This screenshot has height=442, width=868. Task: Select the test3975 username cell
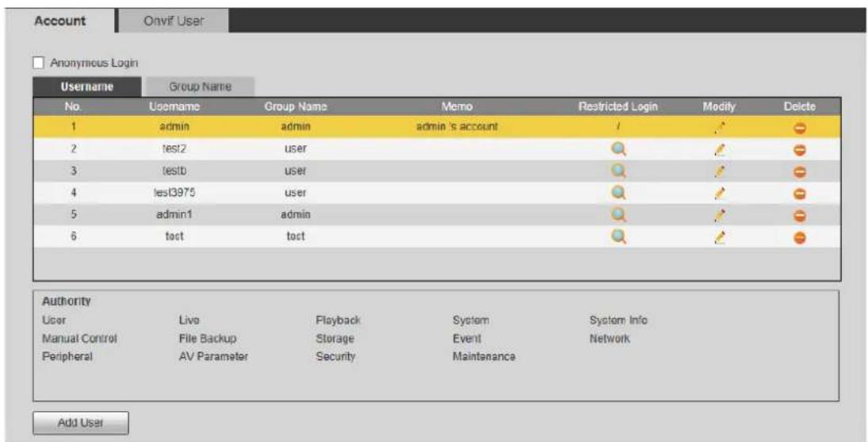tap(174, 192)
